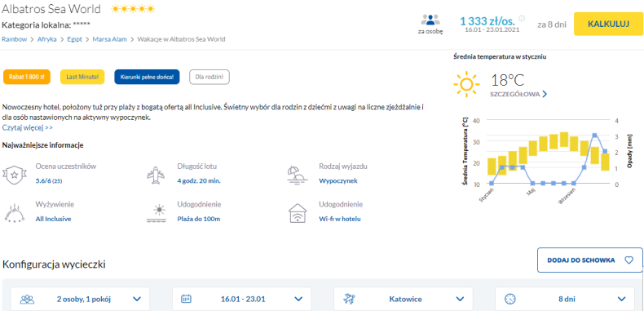Image resolution: width=644 pixels, height=311 pixels.
Task: Click the guests group icon in persons selector
Action: click(27, 299)
